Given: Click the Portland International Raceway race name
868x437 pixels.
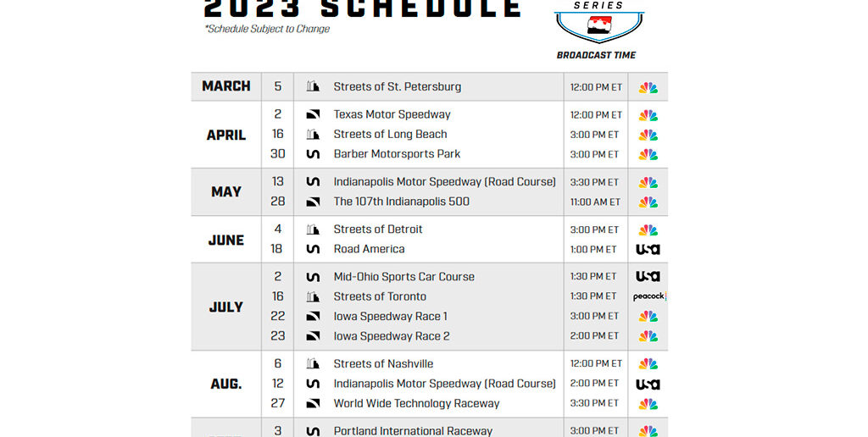Looking at the screenshot, I should pyautogui.click(x=413, y=431).
